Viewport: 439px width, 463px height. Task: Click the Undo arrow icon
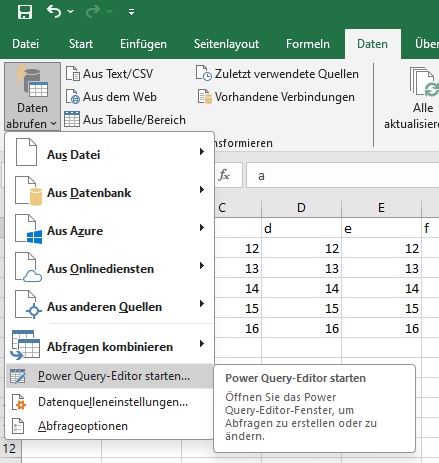pyautogui.click(x=54, y=12)
